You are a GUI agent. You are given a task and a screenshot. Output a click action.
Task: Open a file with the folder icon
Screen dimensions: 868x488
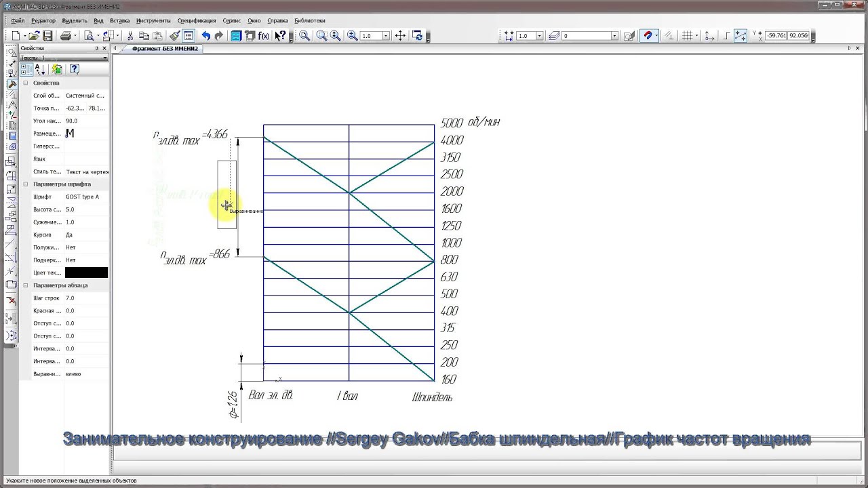[34, 35]
